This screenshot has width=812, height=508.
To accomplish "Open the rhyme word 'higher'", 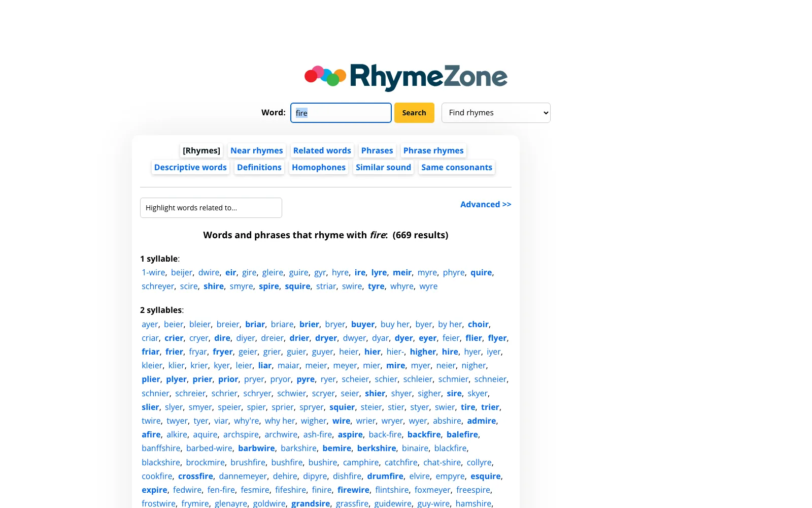I will [423, 352].
